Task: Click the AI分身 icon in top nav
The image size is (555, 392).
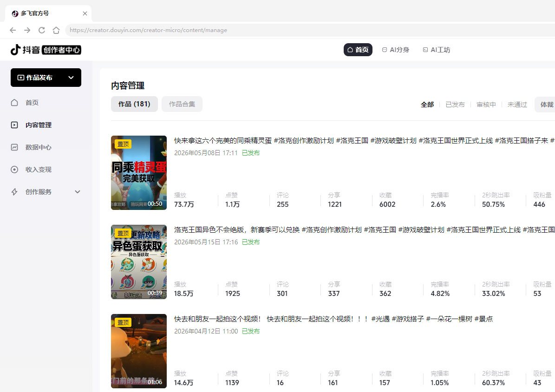Action: click(385, 50)
